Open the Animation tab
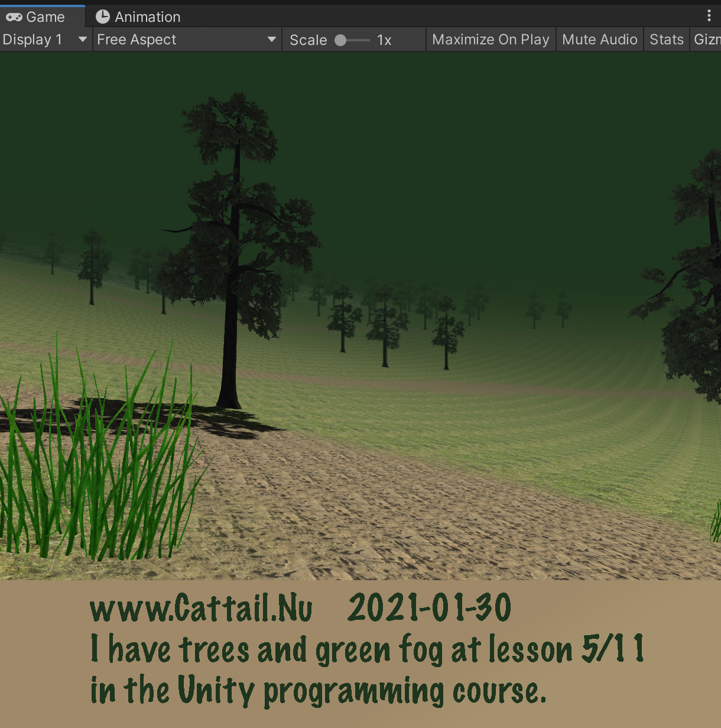The width and height of the screenshot is (721, 728). [x=138, y=17]
